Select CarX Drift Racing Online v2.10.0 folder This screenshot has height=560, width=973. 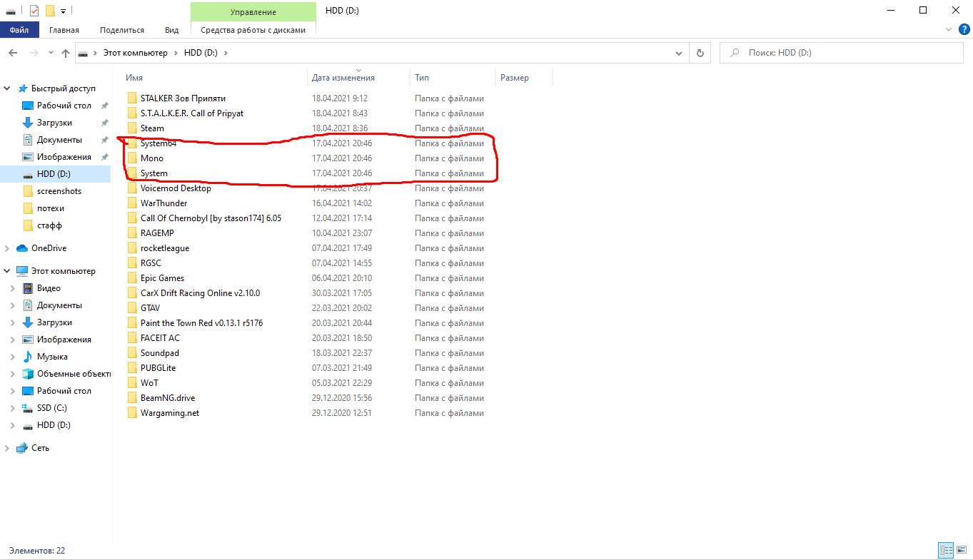coord(201,293)
